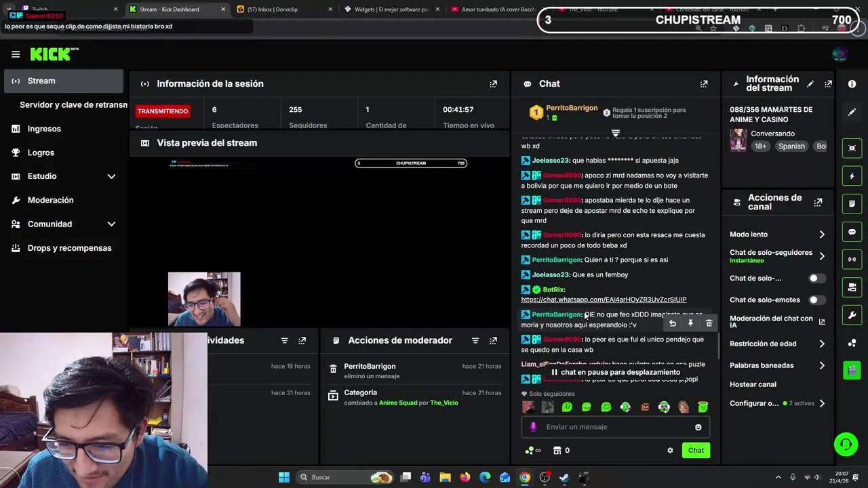The image size is (868, 488).
Task: Expand the Estudio sidebar section
Action: 111,176
